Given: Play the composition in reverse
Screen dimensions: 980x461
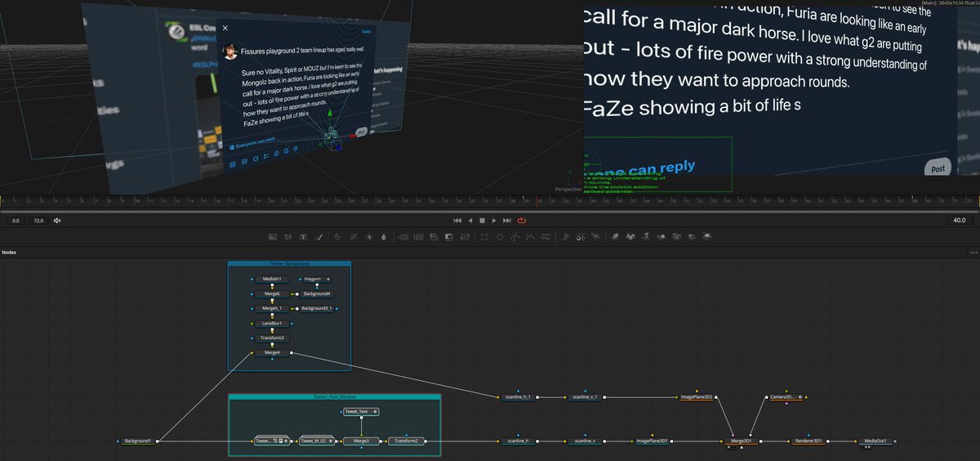Looking at the screenshot, I should pyautogui.click(x=470, y=220).
